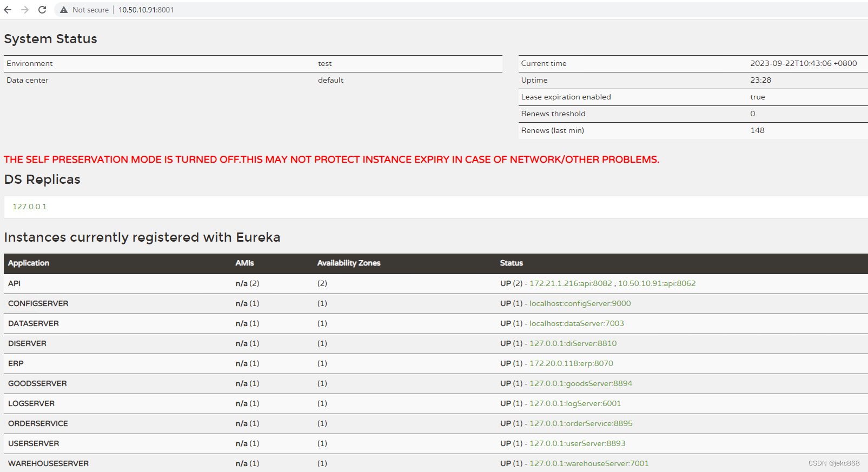The image size is (868, 472).
Task: Open the 127.0.0.1:userServer:8893 instance link
Action: (x=577, y=443)
